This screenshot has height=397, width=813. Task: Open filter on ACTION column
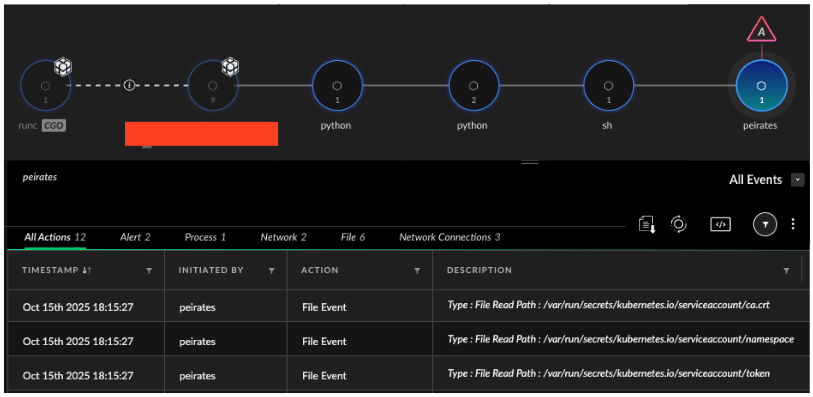pyautogui.click(x=417, y=271)
